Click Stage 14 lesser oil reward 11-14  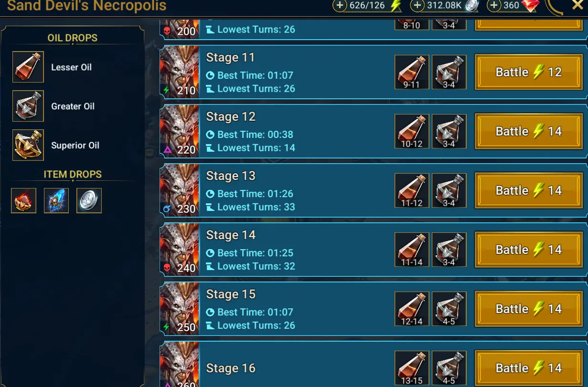coord(412,250)
